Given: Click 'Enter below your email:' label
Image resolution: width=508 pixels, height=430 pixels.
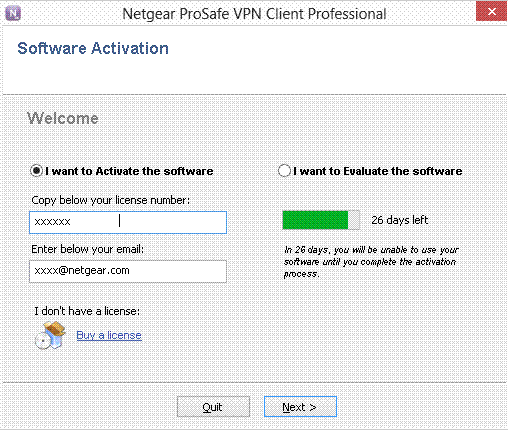Looking at the screenshot, I should 87,249.
